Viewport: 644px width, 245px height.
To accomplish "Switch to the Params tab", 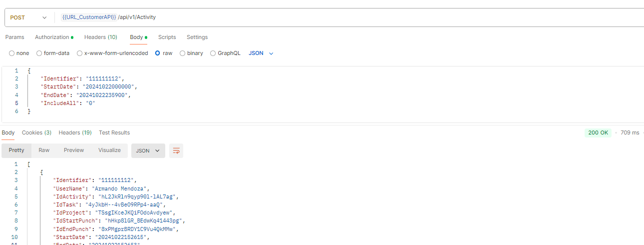I will click(14, 37).
